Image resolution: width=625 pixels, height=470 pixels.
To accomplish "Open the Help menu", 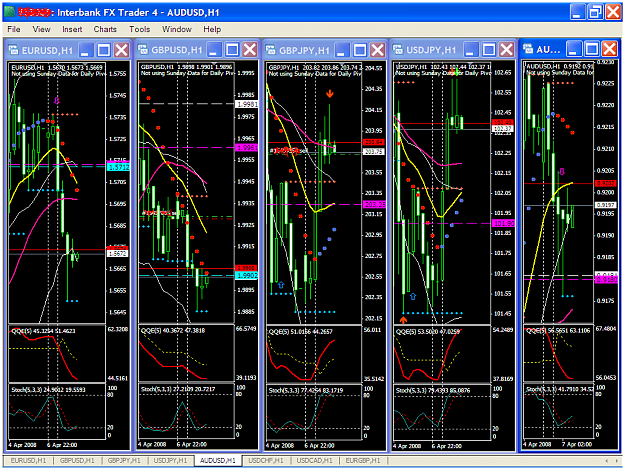I will pyautogui.click(x=212, y=29).
